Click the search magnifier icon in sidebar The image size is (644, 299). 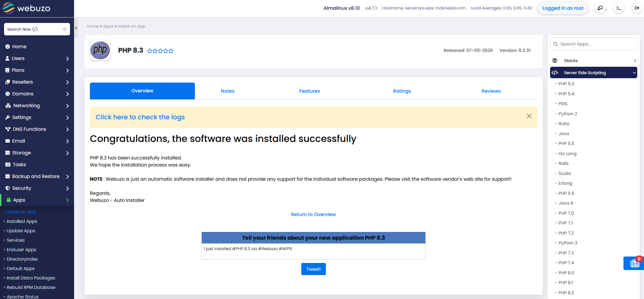[65, 29]
